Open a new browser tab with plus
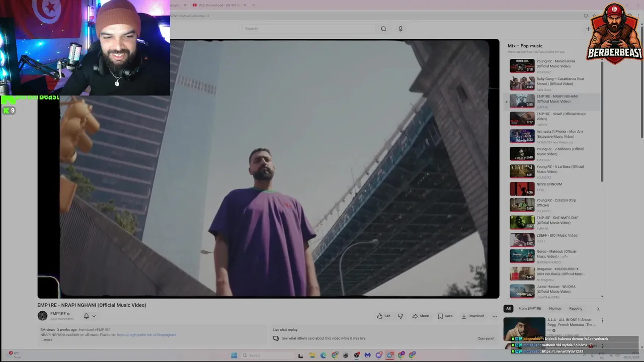 (254, 5)
